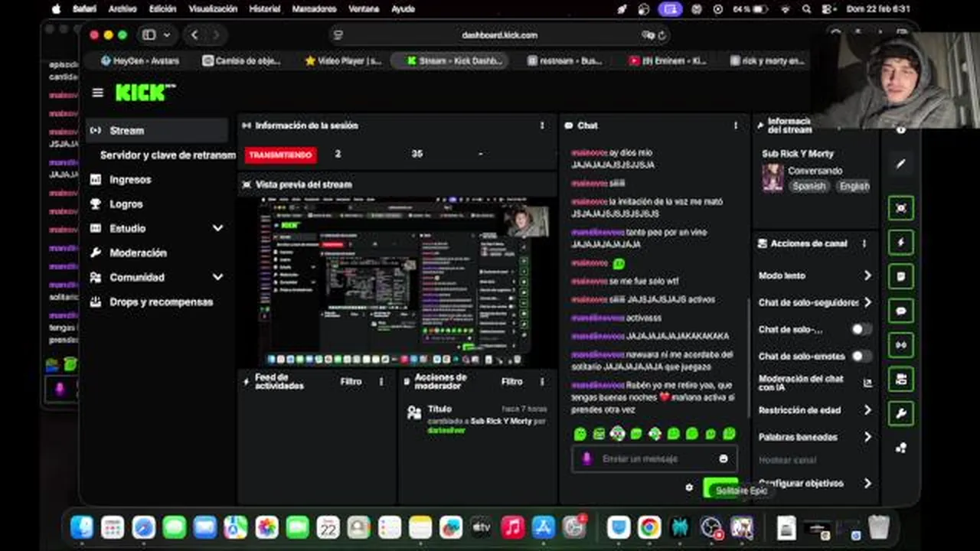
Task: Go back in Safari history
Action: 194,35
